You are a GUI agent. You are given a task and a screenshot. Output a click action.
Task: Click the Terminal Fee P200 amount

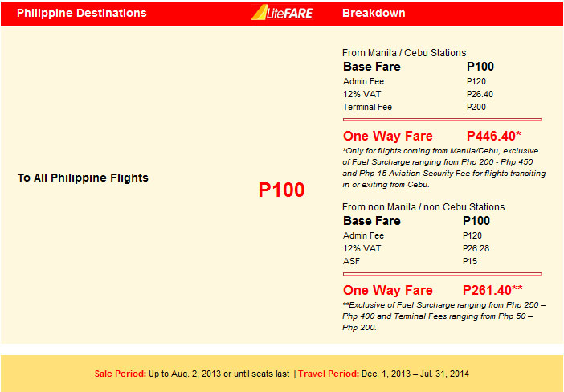tap(476, 107)
